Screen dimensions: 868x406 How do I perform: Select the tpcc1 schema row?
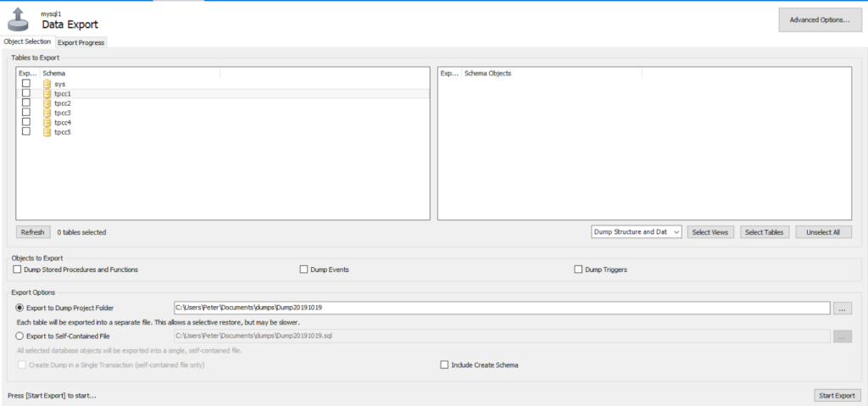[223, 93]
